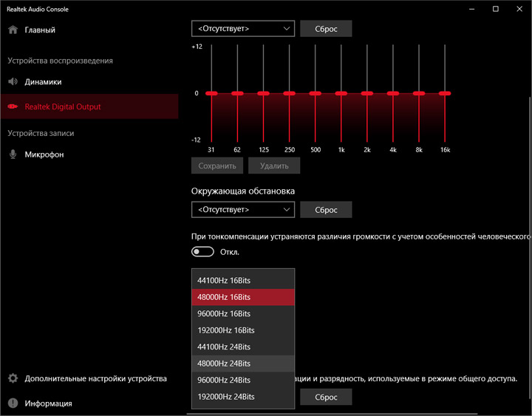The height and width of the screenshot is (416, 532).
Task: Click the 1k equalizer slider handle
Action: point(341,93)
